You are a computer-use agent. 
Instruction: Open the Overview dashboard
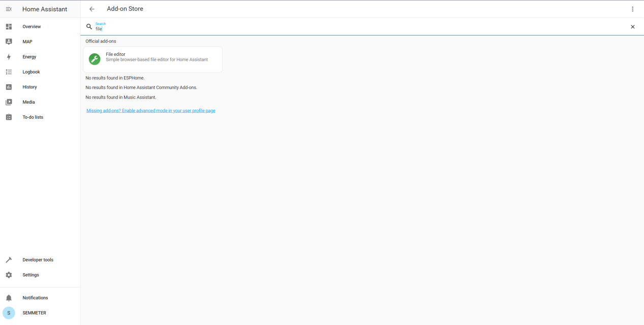coord(40,26)
